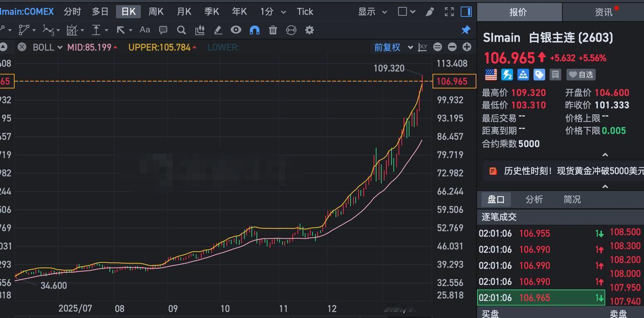The height and width of the screenshot is (318, 644).
Task: Click 自选 to add to watchlist
Action: pos(582,74)
